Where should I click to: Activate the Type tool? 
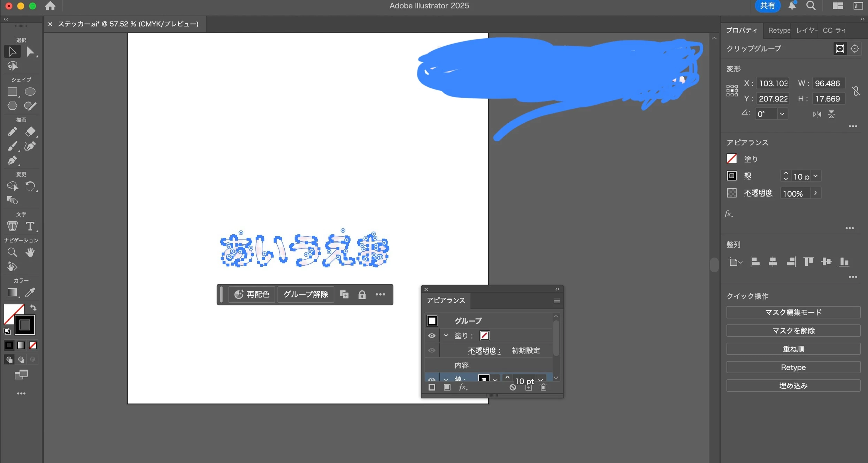pyautogui.click(x=30, y=226)
